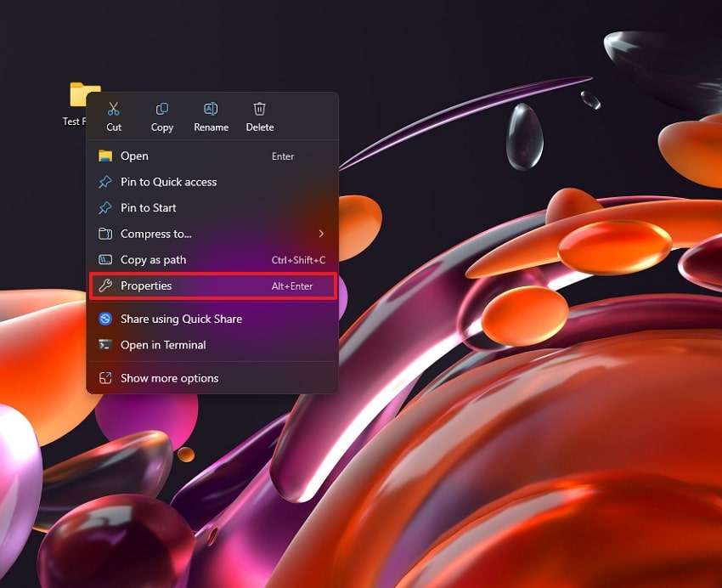Click the Compress to menu entry
Image resolution: width=722 pixels, height=588 pixels.
tap(212, 234)
